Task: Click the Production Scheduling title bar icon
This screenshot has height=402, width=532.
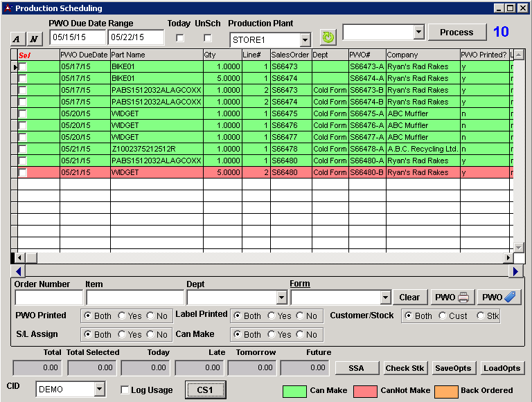Action: coord(8,8)
